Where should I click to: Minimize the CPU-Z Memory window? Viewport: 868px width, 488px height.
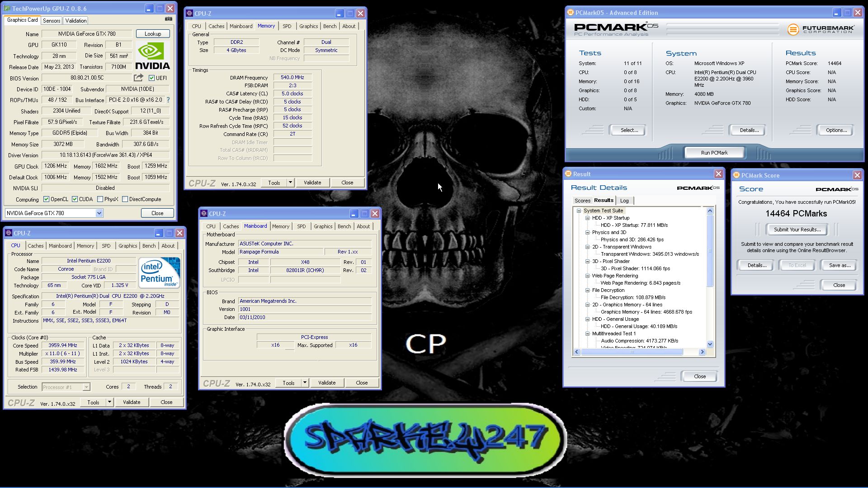point(339,14)
